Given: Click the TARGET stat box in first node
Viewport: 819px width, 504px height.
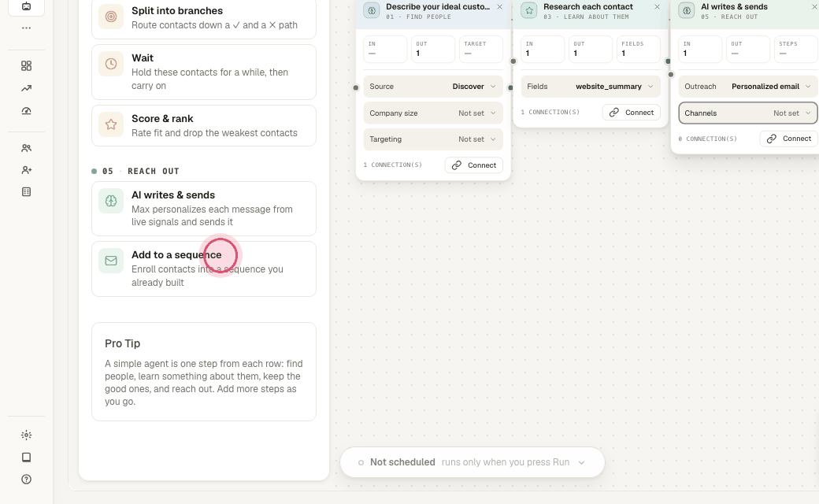Looking at the screenshot, I should pyautogui.click(x=481, y=49).
